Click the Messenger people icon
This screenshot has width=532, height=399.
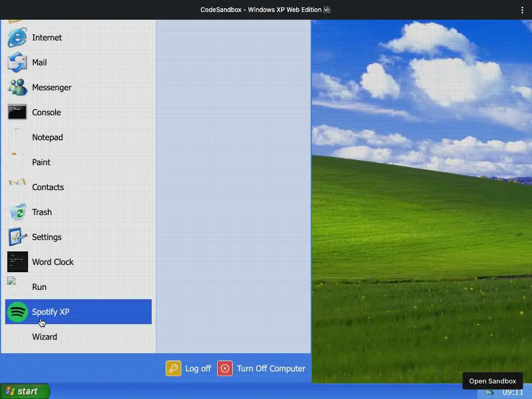17,87
